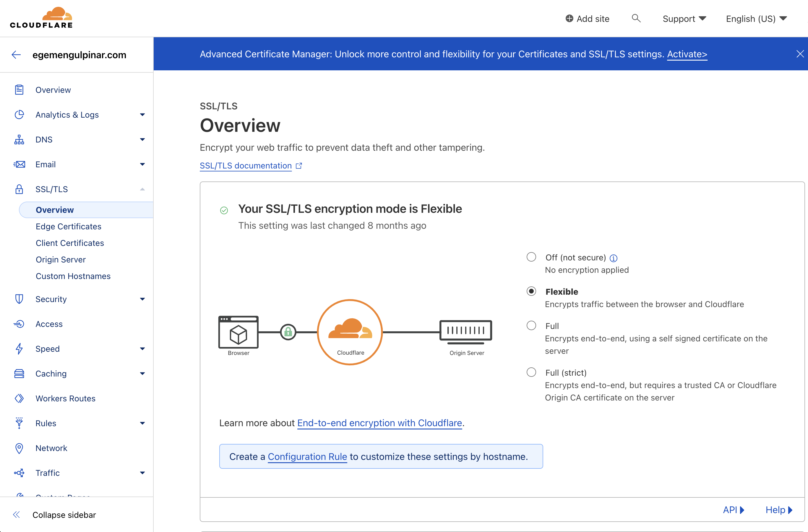
Task: Open Edge Certificates submenu item
Action: [x=69, y=226]
